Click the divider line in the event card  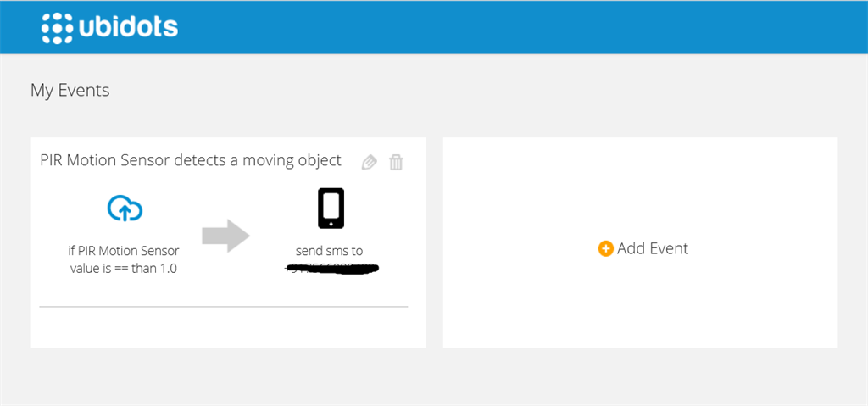[x=224, y=306]
